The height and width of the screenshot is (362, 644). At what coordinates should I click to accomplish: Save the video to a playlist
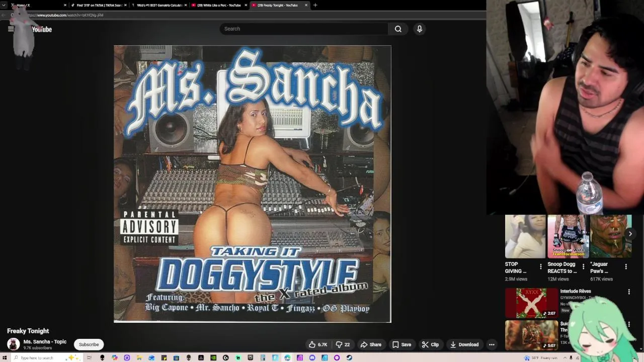point(402,344)
